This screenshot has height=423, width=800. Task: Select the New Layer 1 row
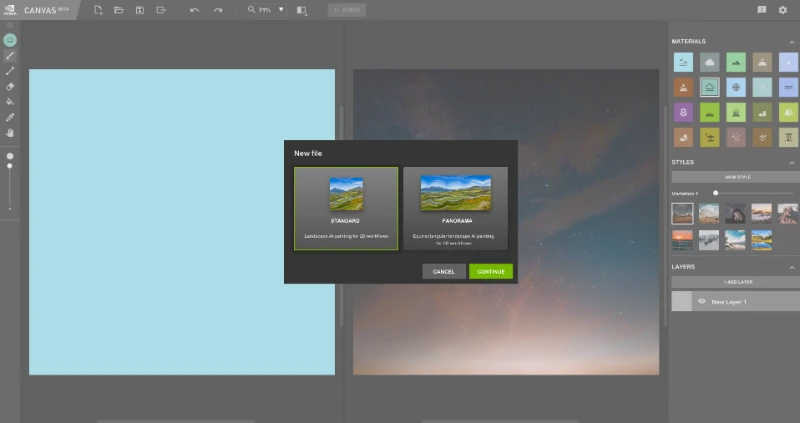(736, 302)
